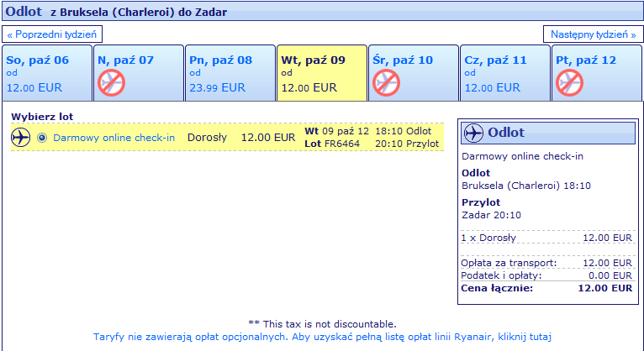
Task: Open the So, paź 06 date tab
Action: (47, 73)
